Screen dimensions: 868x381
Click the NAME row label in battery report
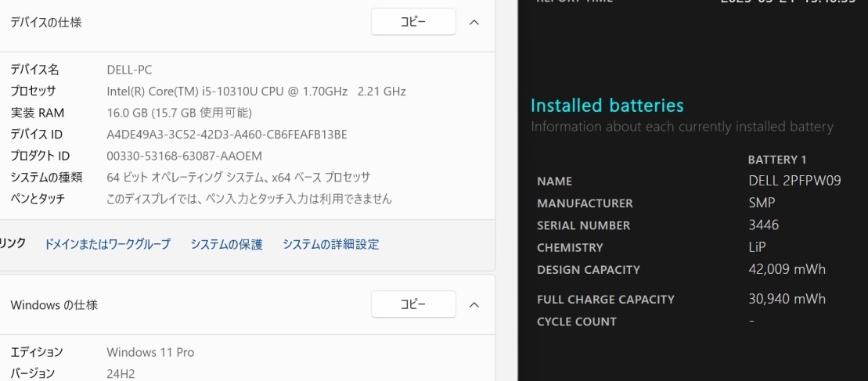(555, 182)
